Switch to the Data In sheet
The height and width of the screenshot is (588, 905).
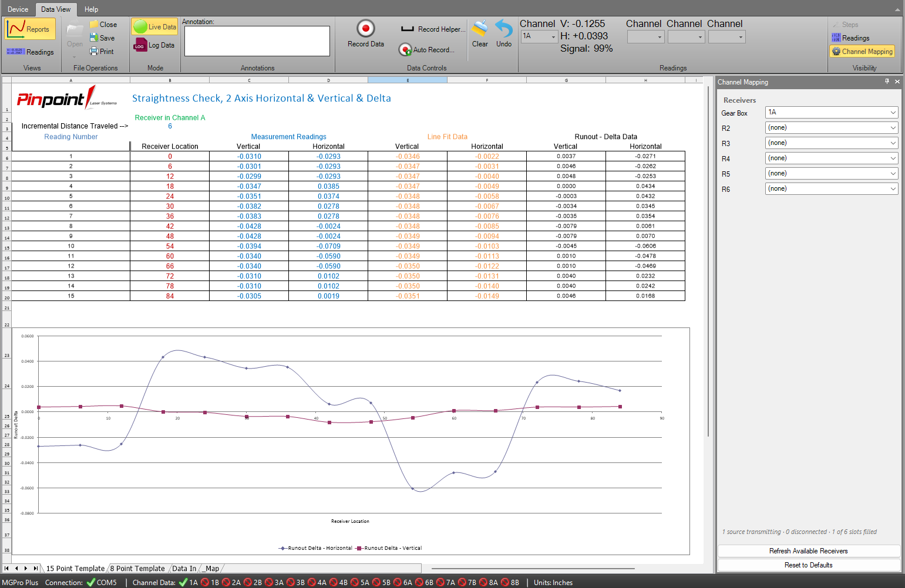(x=184, y=569)
